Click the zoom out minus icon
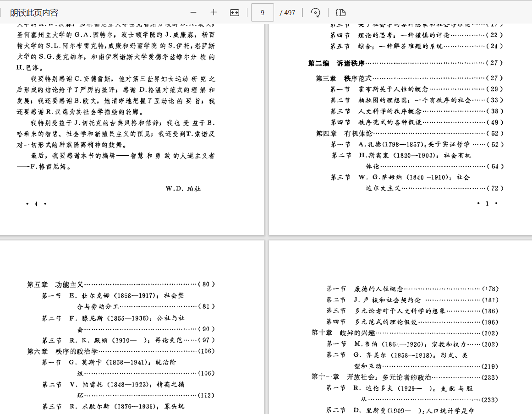Viewport: 532px width, 414px height. click(x=193, y=12)
